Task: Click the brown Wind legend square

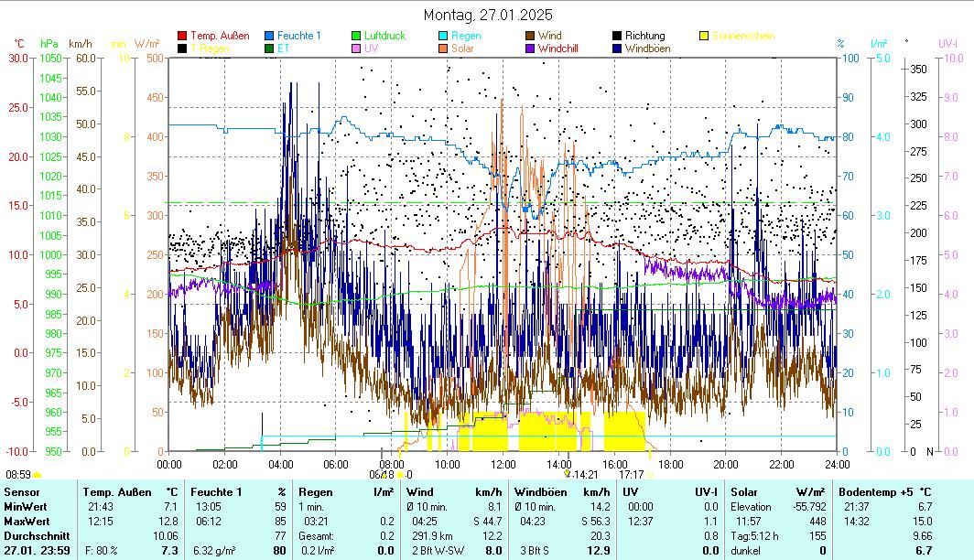Action: (530, 37)
